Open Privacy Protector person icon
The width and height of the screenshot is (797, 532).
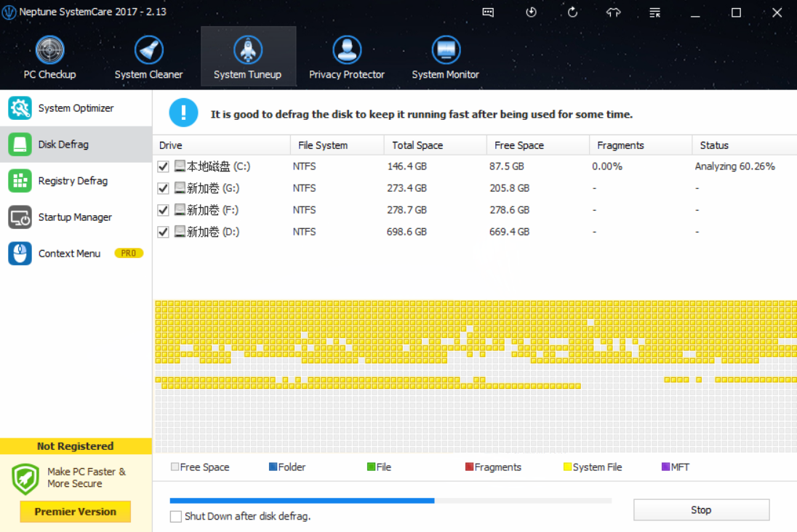[347, 50]
